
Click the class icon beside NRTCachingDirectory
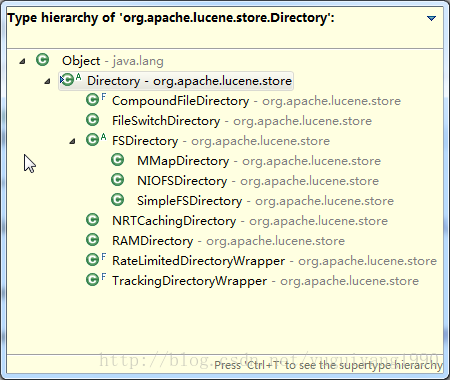point(92,220)
